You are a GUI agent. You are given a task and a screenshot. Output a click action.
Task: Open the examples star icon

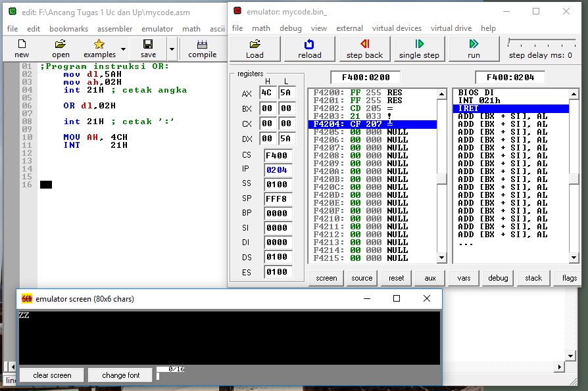pos(99,44)
